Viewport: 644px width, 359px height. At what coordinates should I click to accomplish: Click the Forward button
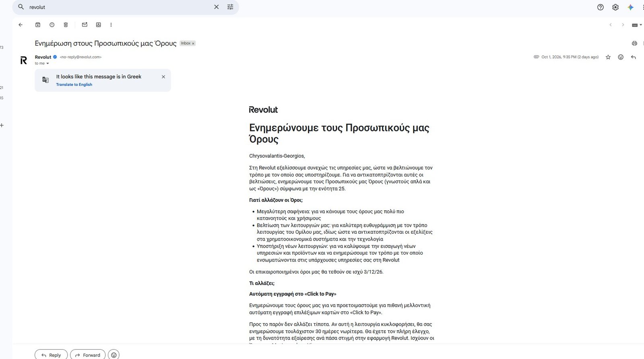pos(88,355)
